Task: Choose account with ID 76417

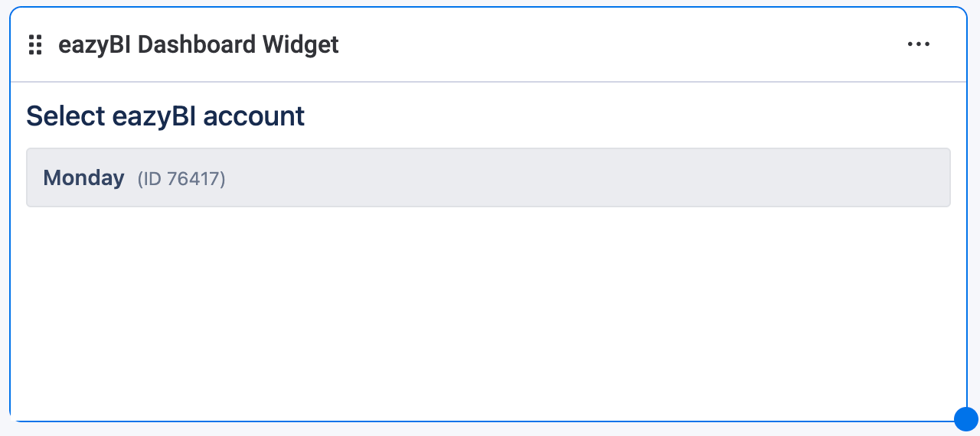Action: coord(181,179)
